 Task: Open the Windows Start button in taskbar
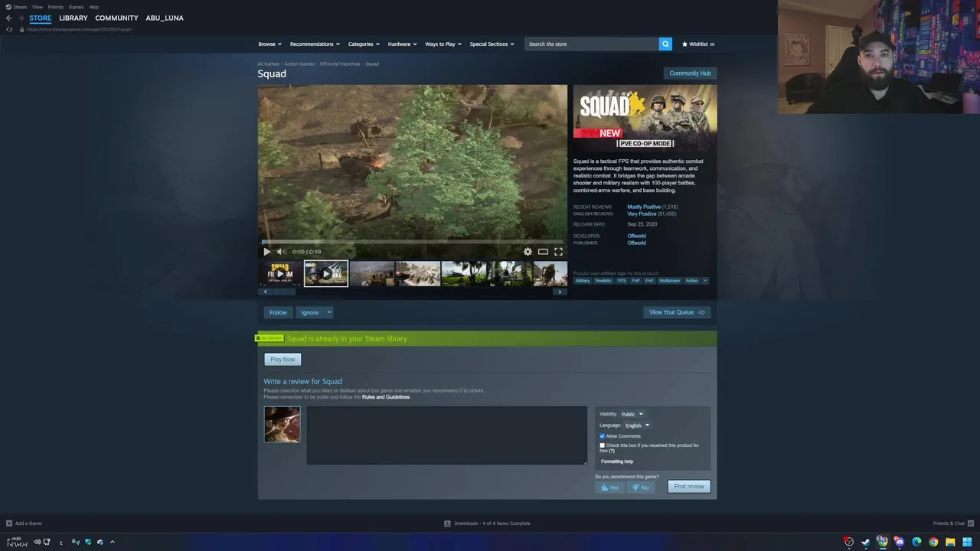point(967,542)
